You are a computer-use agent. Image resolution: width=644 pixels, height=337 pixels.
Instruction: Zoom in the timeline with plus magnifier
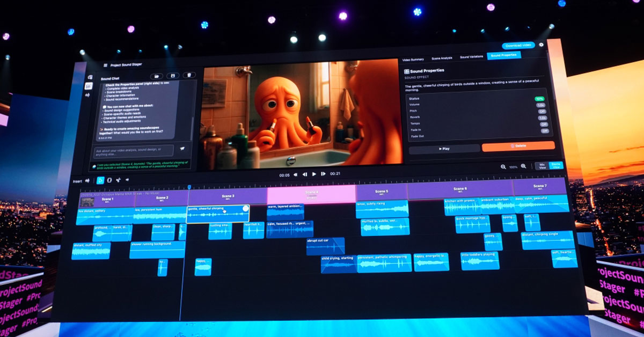click(523, 166)
